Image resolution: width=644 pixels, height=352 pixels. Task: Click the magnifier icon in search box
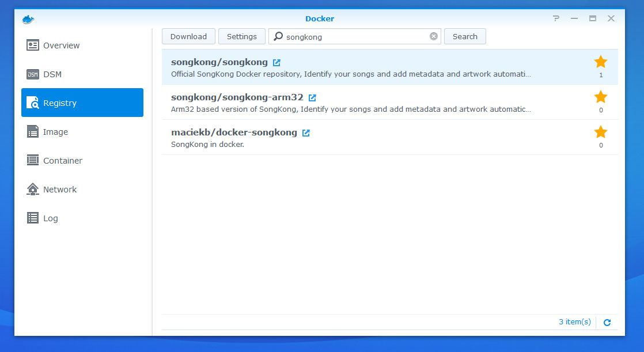(278, 36)
